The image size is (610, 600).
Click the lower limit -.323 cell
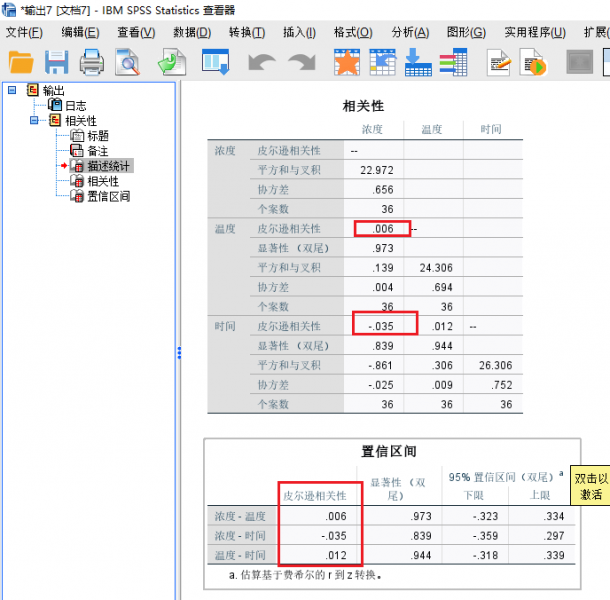[485, 516]
